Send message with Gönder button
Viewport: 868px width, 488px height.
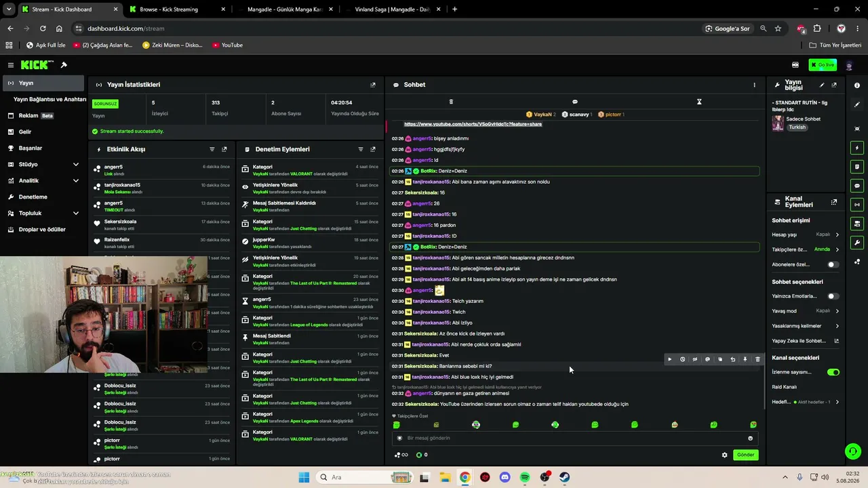745,455
